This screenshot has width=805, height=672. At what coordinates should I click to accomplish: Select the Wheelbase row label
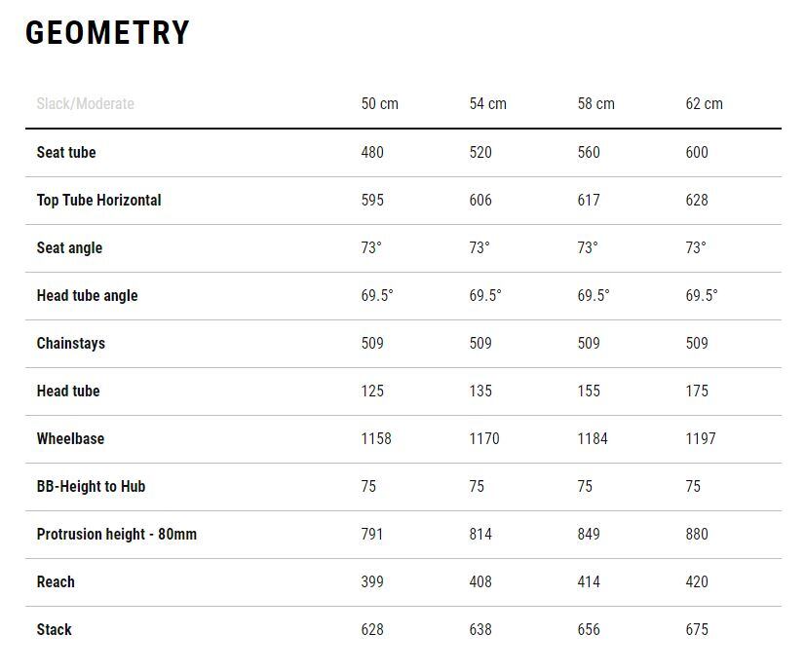pos(70,439)
